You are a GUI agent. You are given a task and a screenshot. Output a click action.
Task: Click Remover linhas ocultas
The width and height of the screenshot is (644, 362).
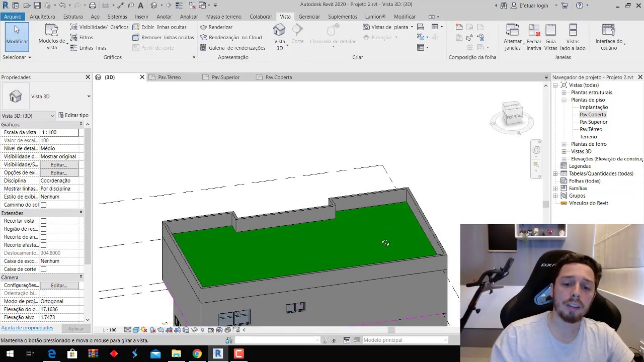pos(163,37)
